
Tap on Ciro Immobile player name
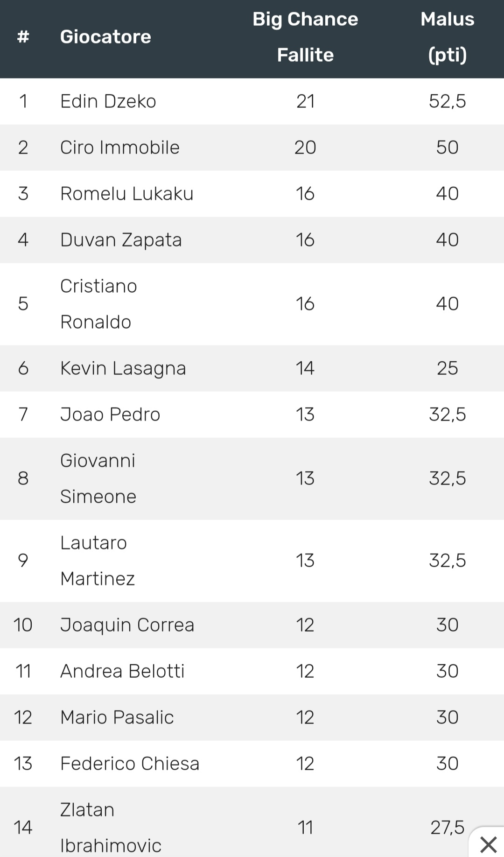pos(120,148)
